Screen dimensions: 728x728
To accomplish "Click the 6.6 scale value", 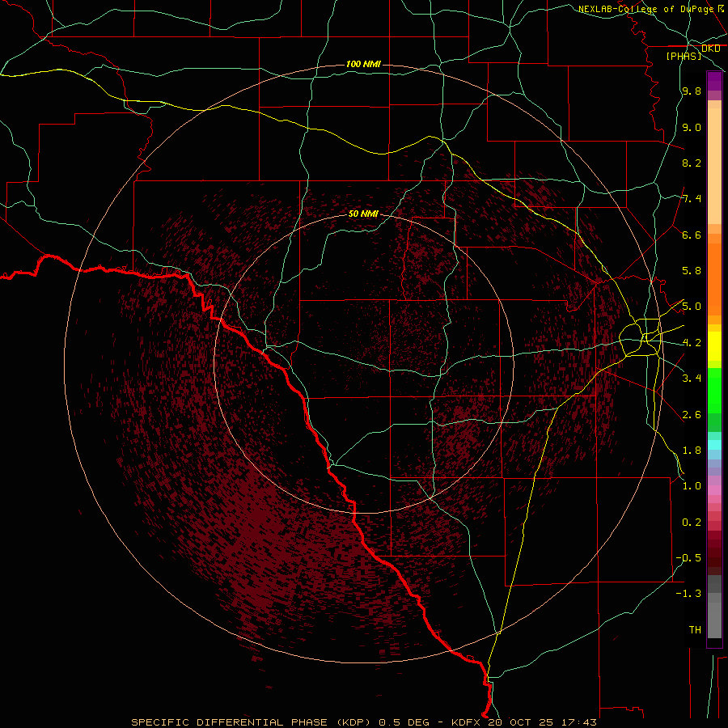I will (x=692, y=235).
